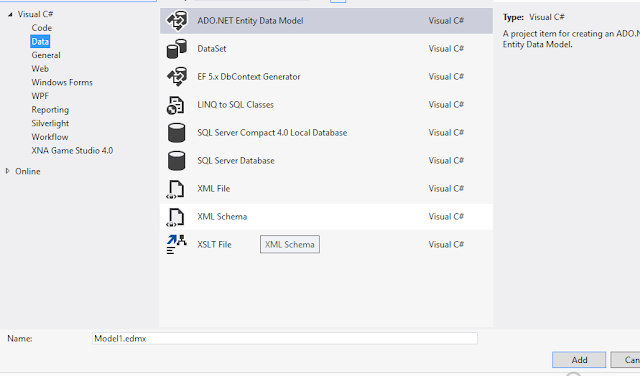Open the XNA Game Studio 4.0 category
This screenshot has height=376, width=640.
[72, 151]
